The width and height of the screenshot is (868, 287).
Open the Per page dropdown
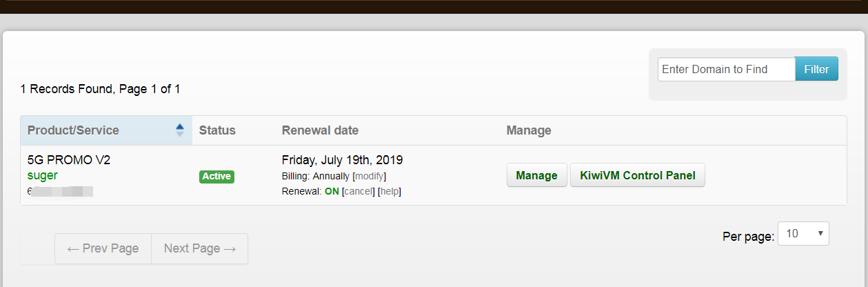pyautogui.click(x=803, y=234)
